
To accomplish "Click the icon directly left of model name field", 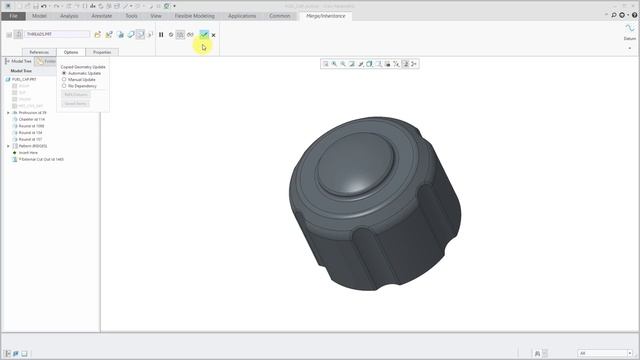I will click(18, 34).
